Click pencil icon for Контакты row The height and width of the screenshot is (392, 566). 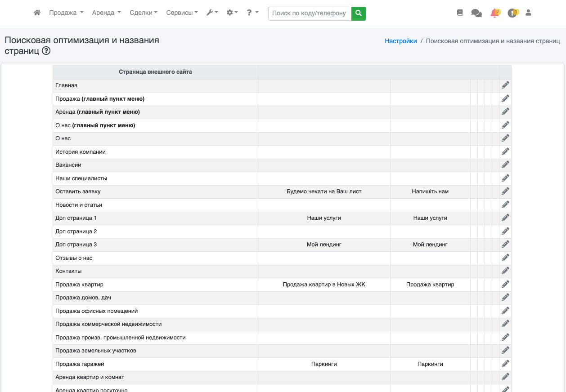tap(505, 271)
